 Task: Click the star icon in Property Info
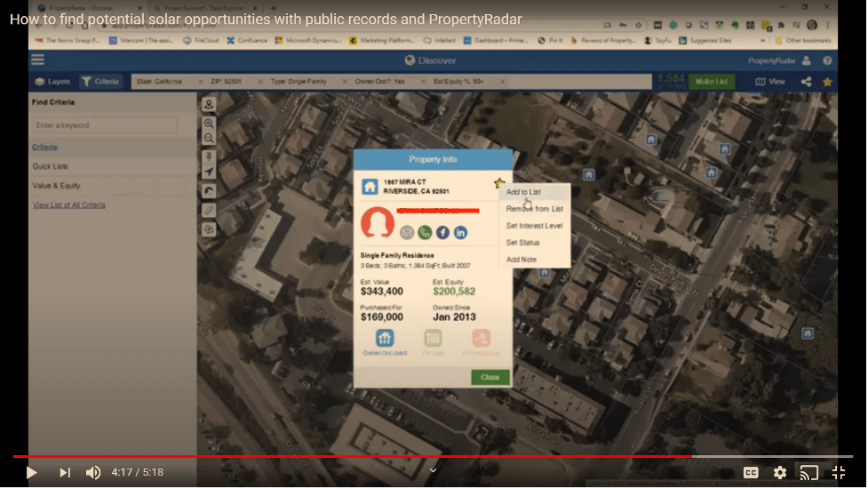coord(498,183)
